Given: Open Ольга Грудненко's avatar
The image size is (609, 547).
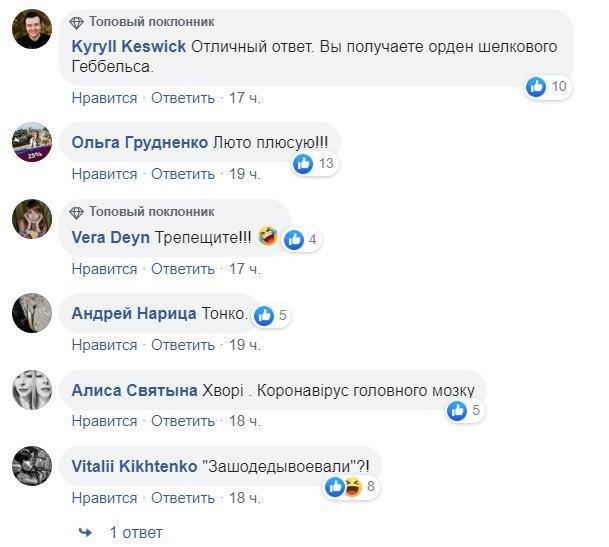Looking at the screenshot, I should coord(31,143).
